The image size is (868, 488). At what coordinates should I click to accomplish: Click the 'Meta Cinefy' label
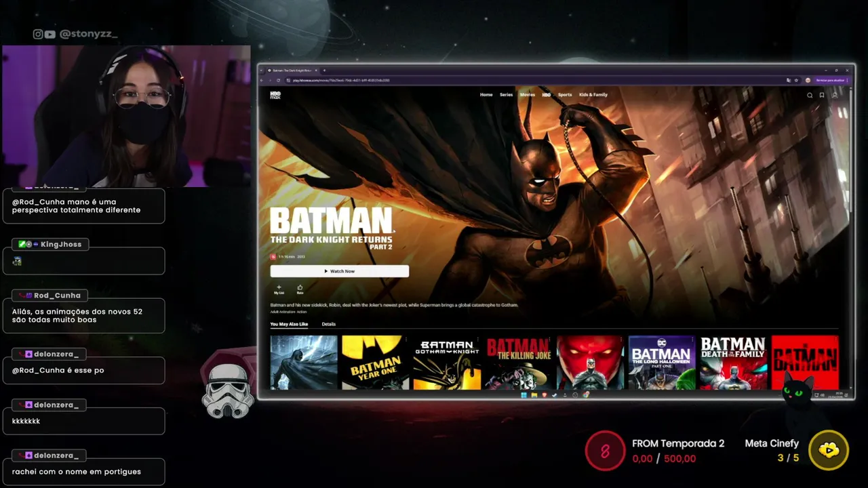tap(772, 443)
